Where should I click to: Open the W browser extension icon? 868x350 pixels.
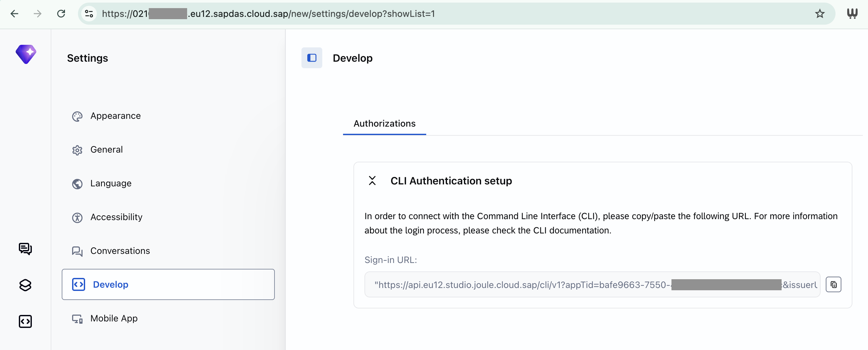852,14
